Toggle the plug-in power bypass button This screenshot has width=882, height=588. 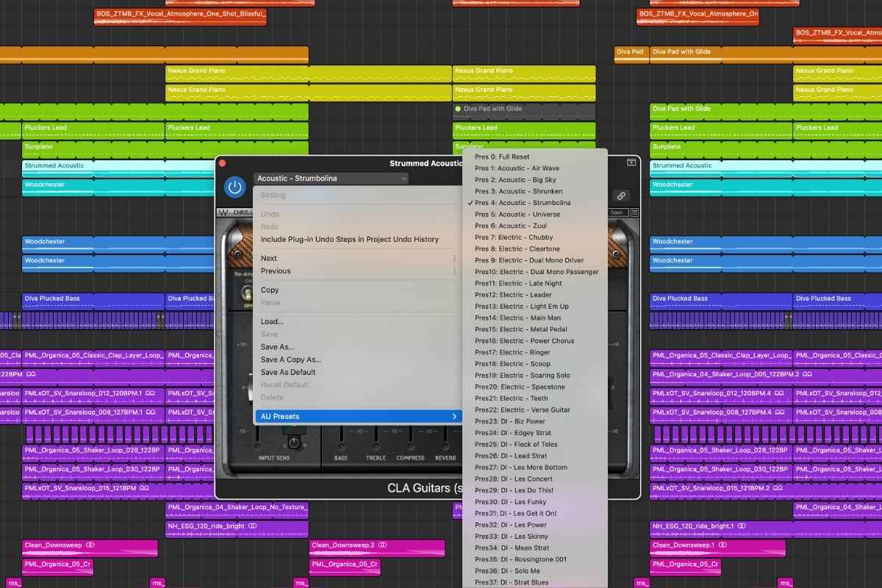coord(234,187)
